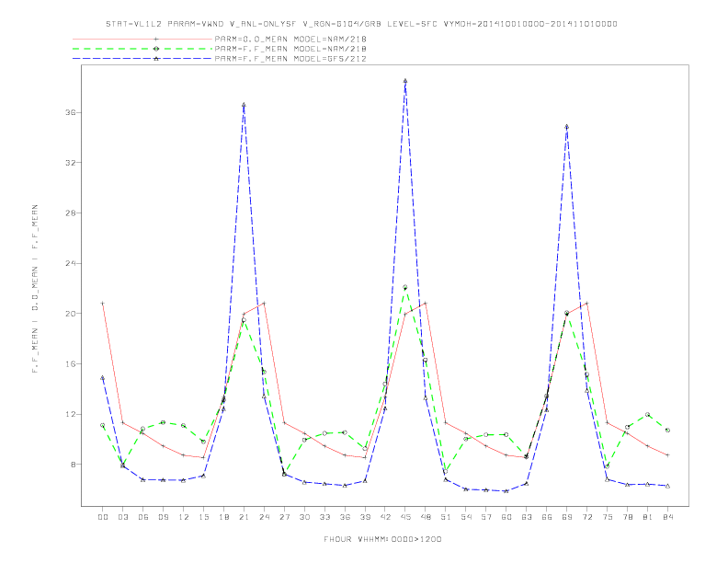Click the chart title beginning STAT=VL1L2
The width and height of the screenshot is (728, 563).
click(x=361, y=24)
